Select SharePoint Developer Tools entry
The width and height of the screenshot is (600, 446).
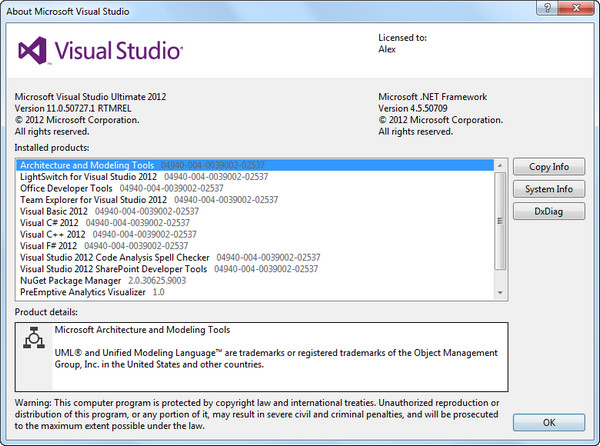[113, 269]
